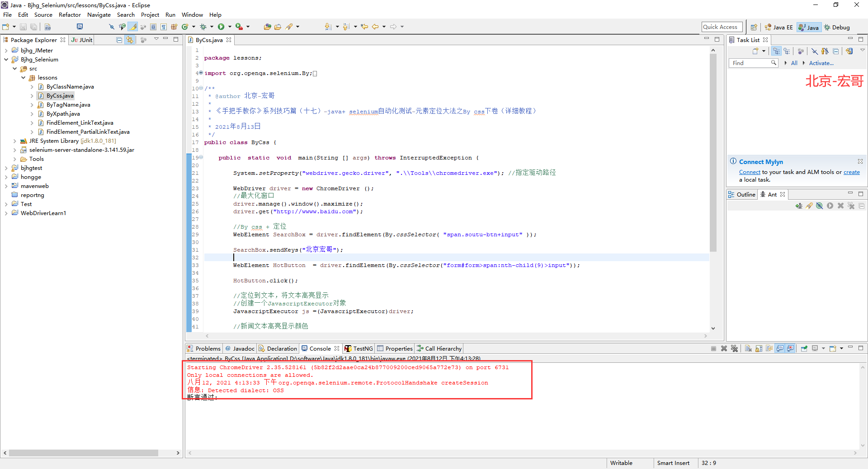
Task: Toggle Block Selection Mode icon
Action: tap(153, 27)
